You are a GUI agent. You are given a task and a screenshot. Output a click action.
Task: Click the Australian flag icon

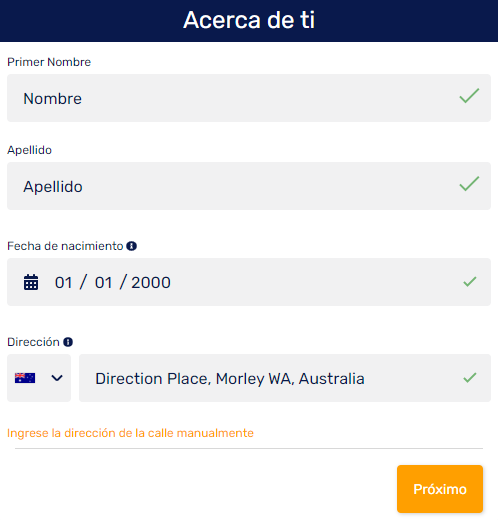(25, 378)
